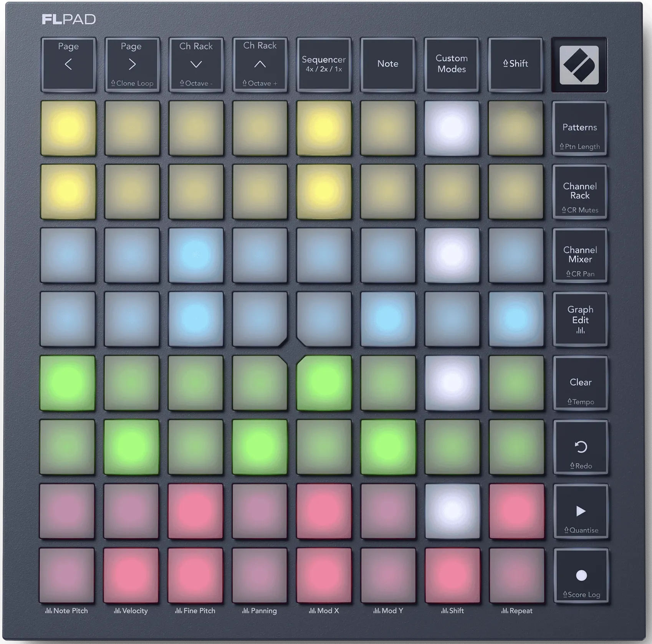Tap the notched blue pad left of center

click(260, 319)
